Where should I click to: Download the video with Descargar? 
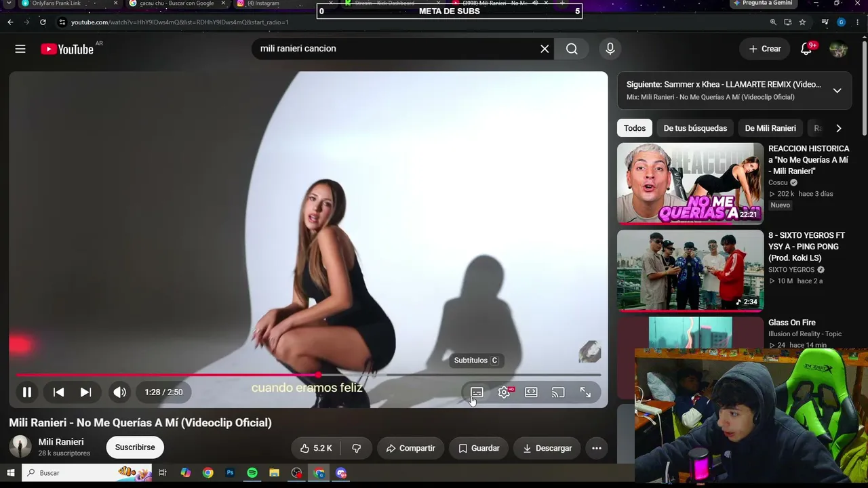tap(547, 448)
